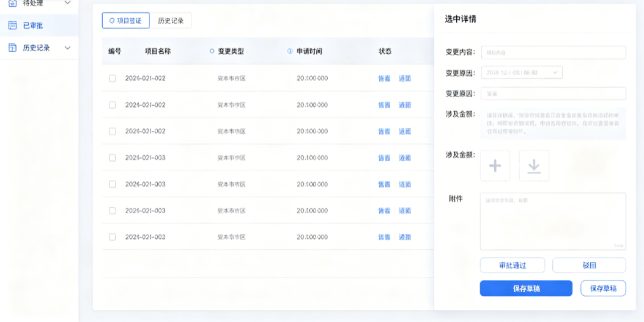
Task: Click the first 涉及金额 description text area
Action: 553,123
